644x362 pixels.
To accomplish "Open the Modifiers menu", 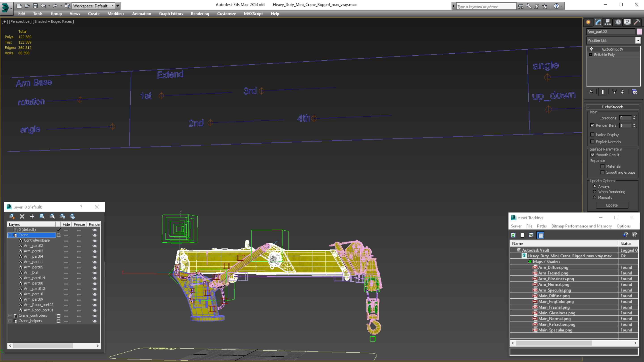I will pyautogui.click(x=116, y=14).
